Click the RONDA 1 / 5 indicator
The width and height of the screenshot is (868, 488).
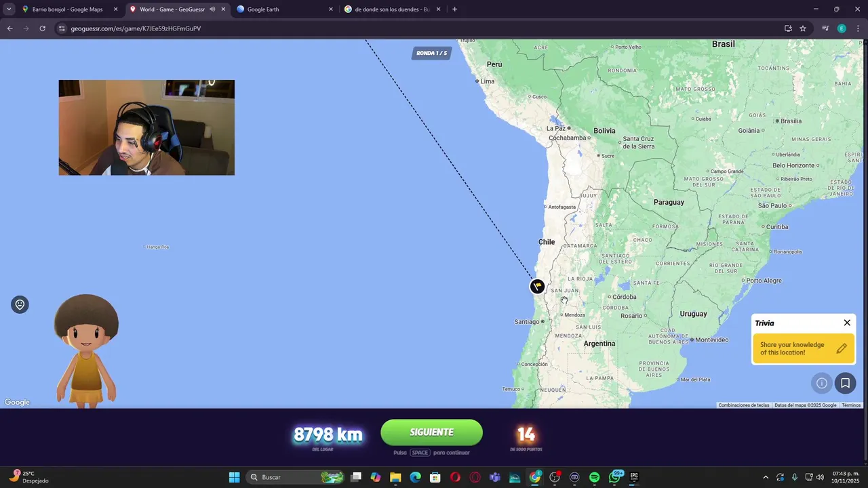tap(431, 53)
